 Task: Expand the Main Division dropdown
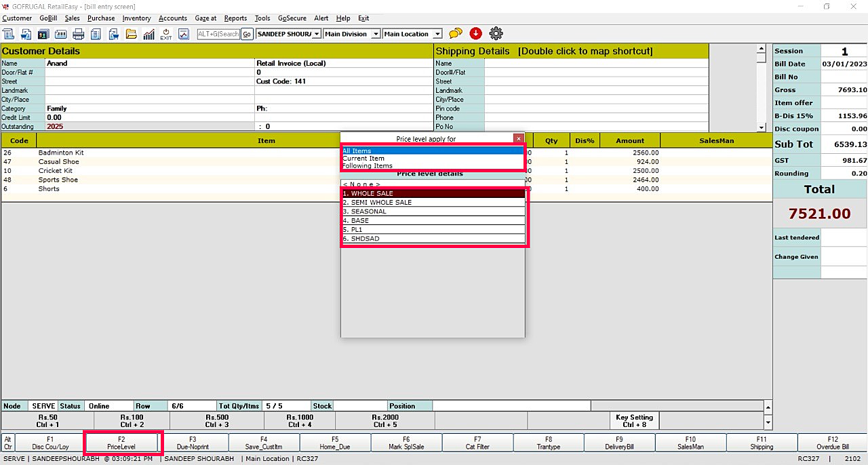pyautogui.click(x=375, y=34)
